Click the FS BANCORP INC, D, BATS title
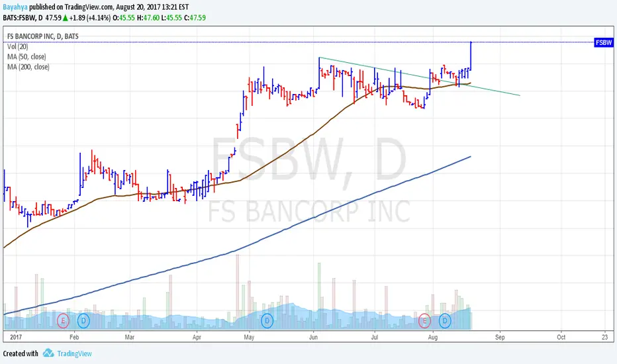This screenshot has width=617, height=364. pos(43,36)
